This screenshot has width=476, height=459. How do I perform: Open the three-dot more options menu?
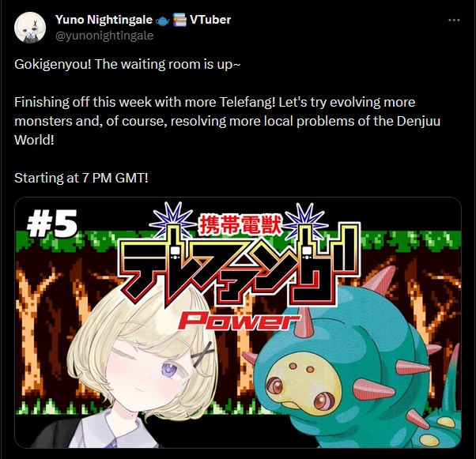tap(454, 20)
